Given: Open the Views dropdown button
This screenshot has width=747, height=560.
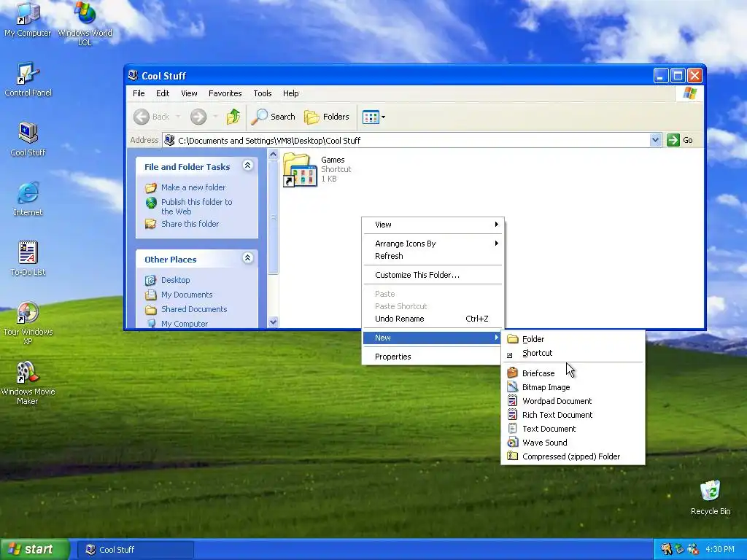Looking at the screenshot, I should point(373,117).
